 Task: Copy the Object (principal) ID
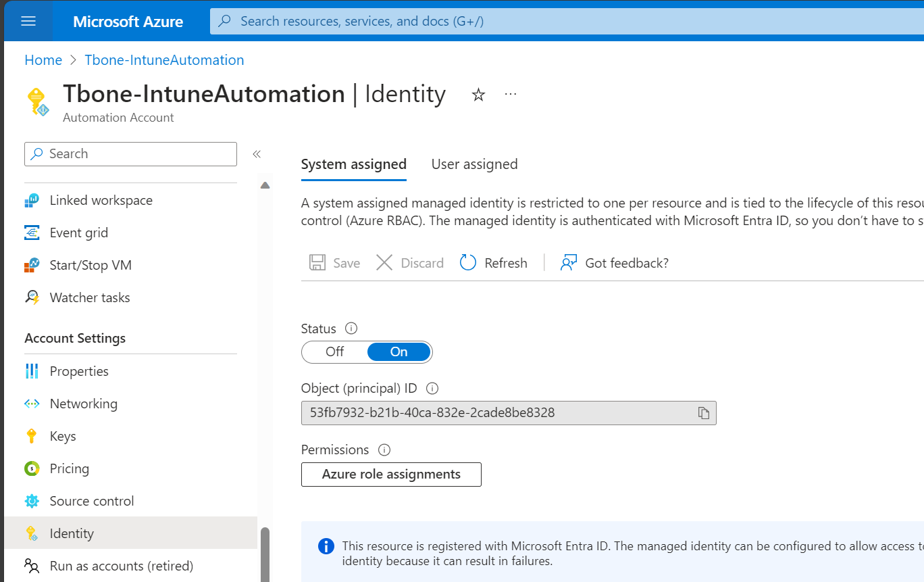pyautogui.click(x=704, y=413)
